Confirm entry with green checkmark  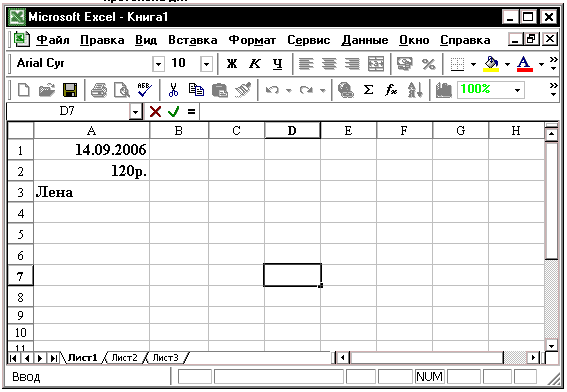click(174, 111)
